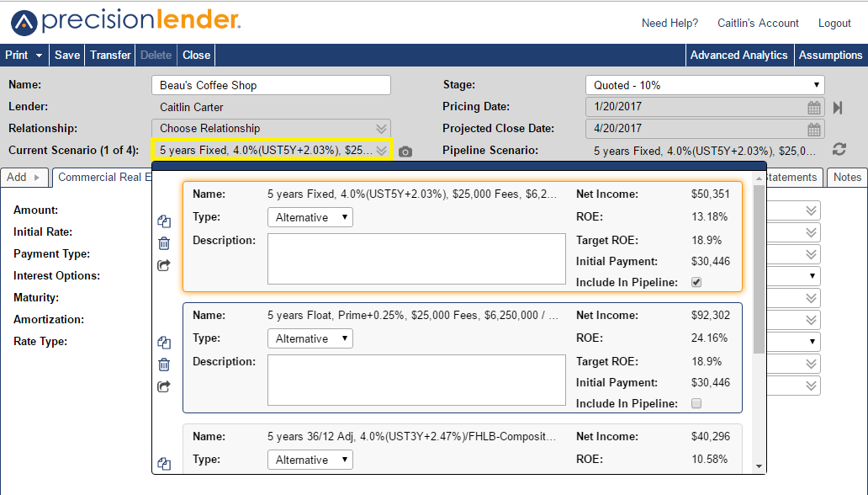Click the Need Help? link
This screenshot has height=495, width=868.
(x=670, y=24)
